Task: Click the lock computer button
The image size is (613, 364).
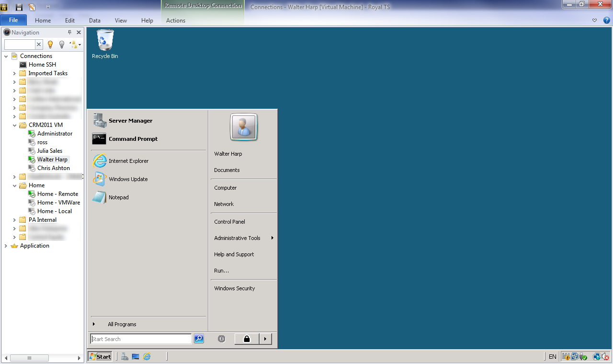Action: (247, 339)
